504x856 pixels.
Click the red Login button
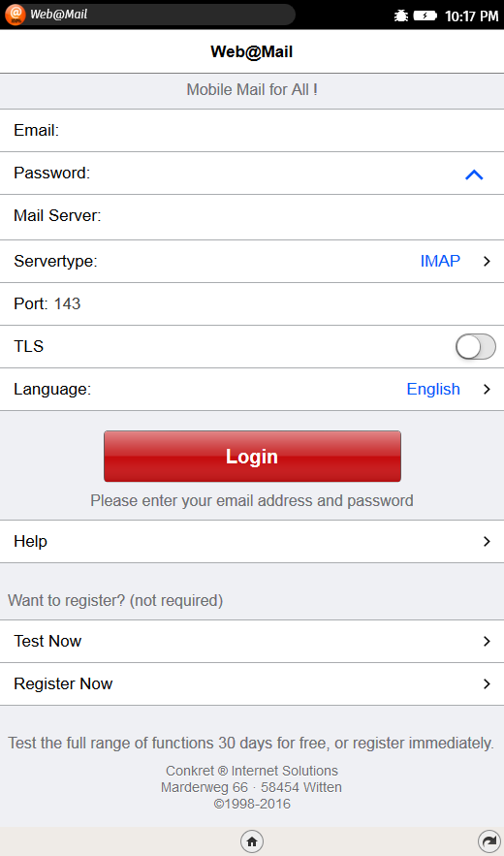pos(252,457)
